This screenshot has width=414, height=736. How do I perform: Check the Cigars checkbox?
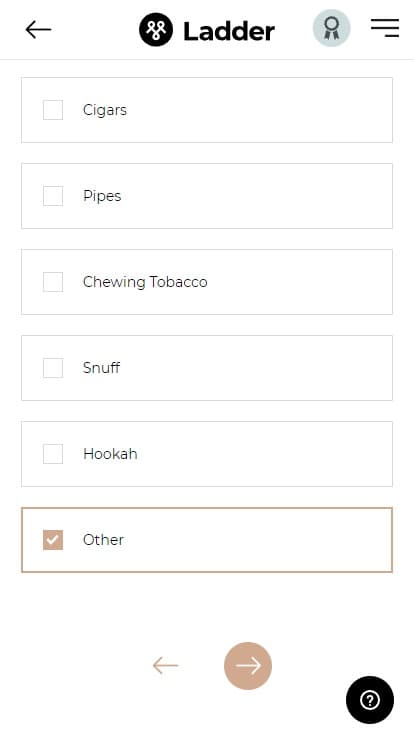tap(53, 110)
